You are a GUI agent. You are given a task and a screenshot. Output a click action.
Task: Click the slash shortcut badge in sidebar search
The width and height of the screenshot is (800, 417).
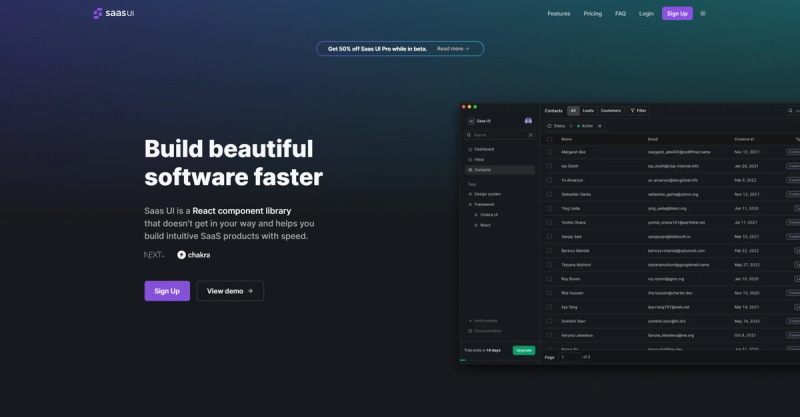(x=531, y=135)
